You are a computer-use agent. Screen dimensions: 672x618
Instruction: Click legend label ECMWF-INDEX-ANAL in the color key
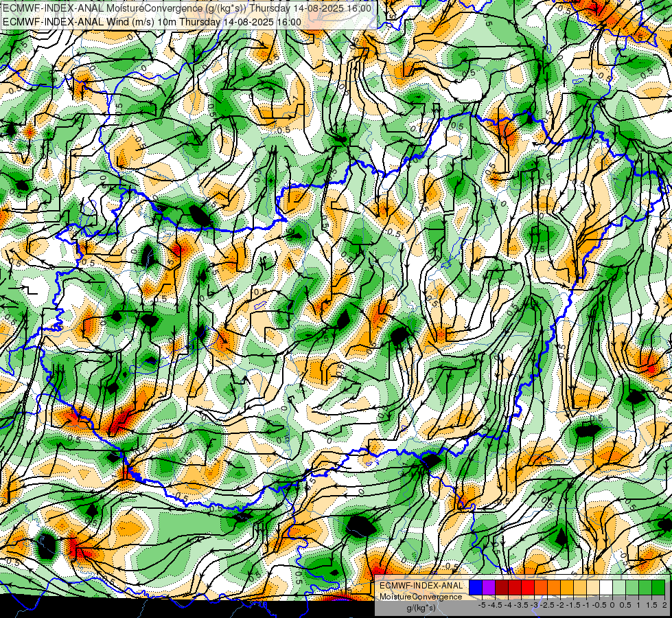coord(421,586)
